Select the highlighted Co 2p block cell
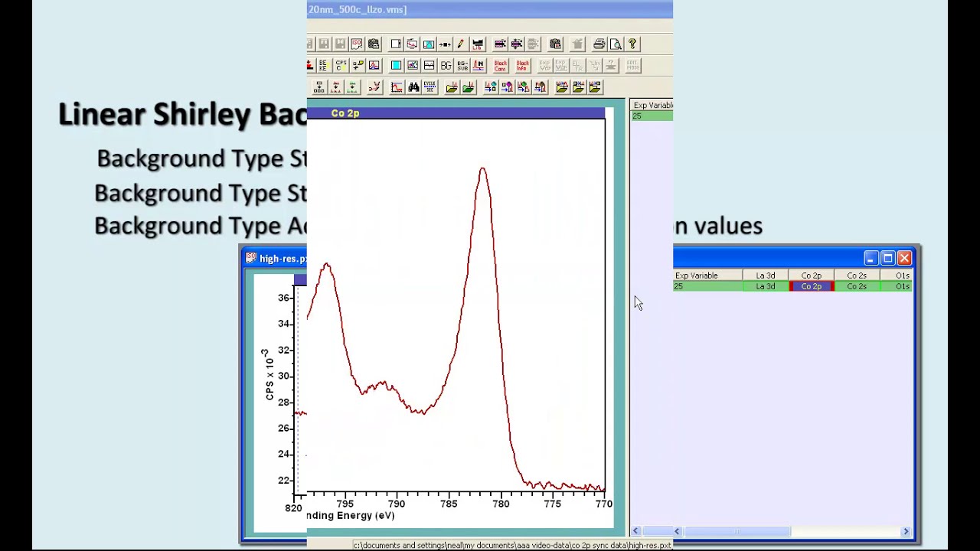Viewport: 980px width, 551px height. click(x=812, y=286)
